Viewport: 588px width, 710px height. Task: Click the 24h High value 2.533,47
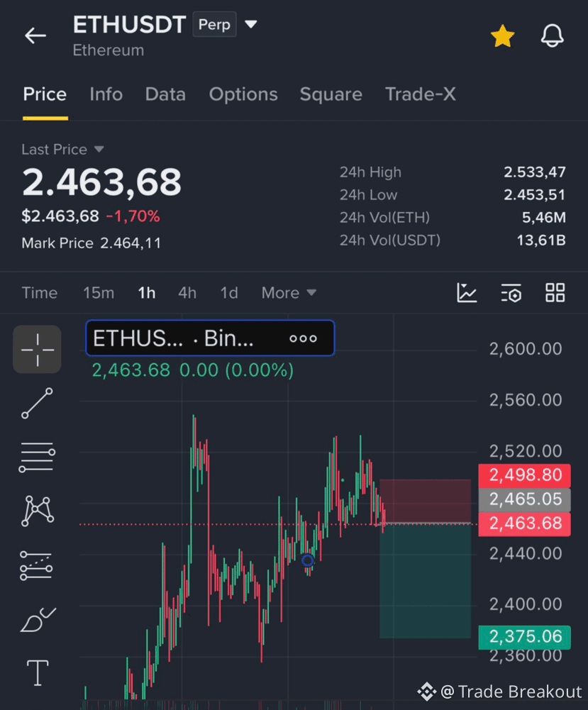pyautogui.click(x=535, y=172)
